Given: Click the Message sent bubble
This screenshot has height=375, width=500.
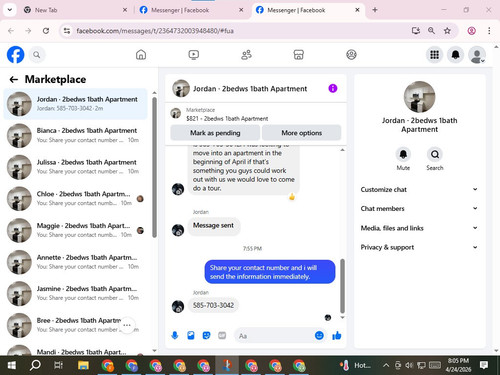Looking at the screenshot, I should [x=213, y=225].
